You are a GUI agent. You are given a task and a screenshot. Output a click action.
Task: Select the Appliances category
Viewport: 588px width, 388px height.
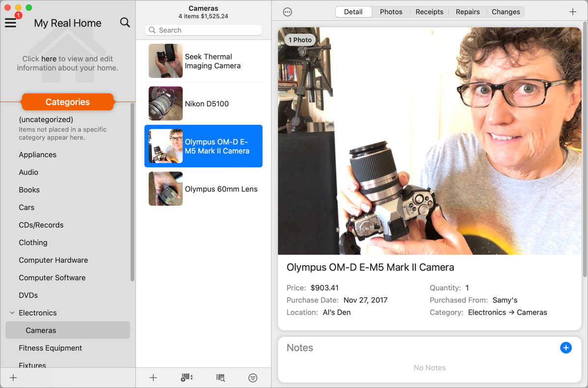click(37, 155)
